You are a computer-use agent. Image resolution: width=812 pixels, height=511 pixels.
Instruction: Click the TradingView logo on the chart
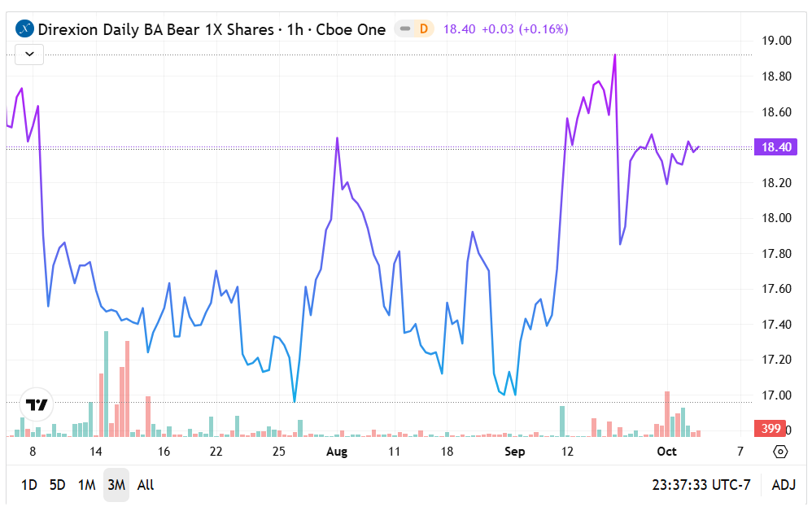(x=37, y=404)
